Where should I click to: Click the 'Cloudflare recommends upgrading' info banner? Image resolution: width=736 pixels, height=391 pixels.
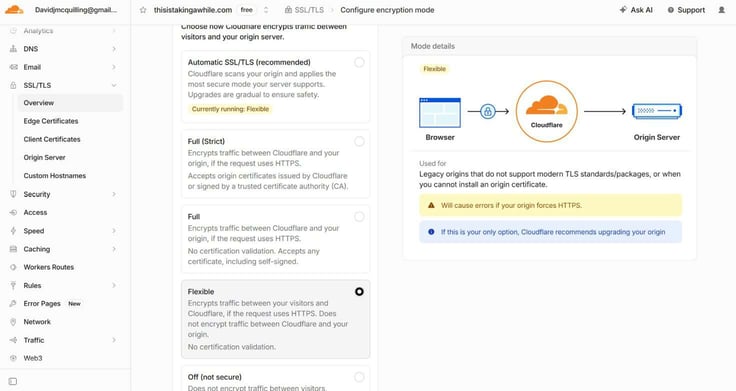tap(550, 232)
